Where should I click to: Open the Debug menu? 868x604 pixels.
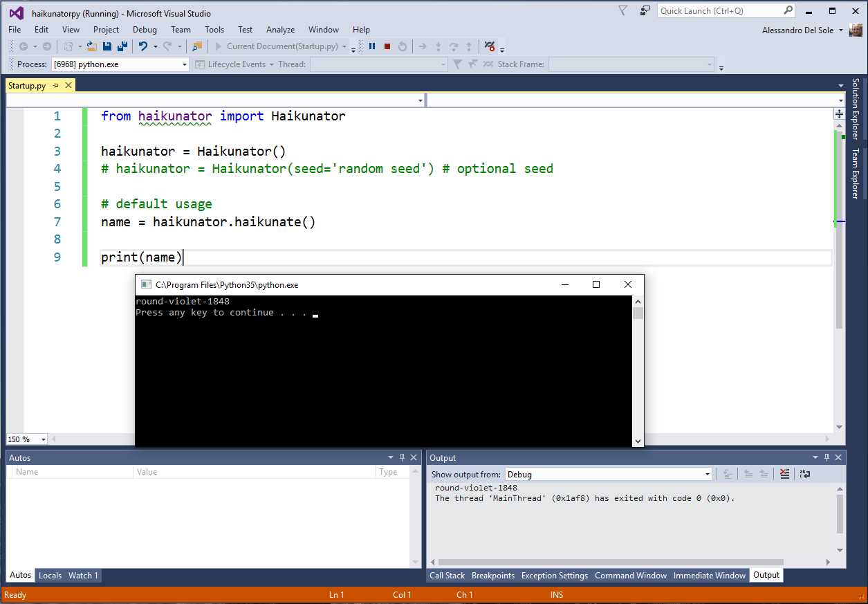tap(145, 29)
